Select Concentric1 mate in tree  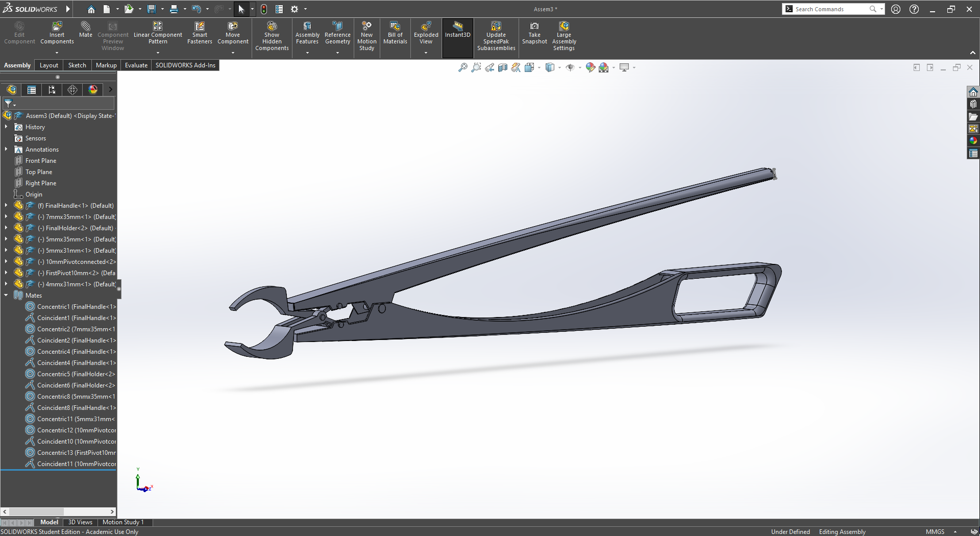click(x=71, y=307)
